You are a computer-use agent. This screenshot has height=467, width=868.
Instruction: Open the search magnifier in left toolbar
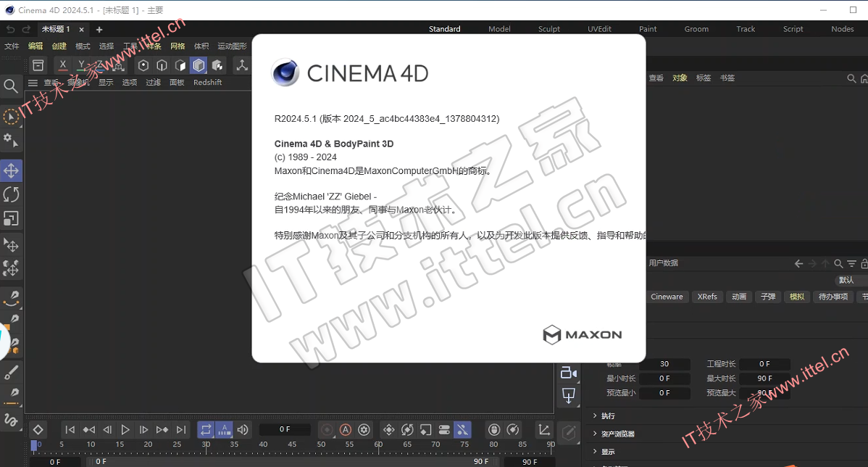11,86
